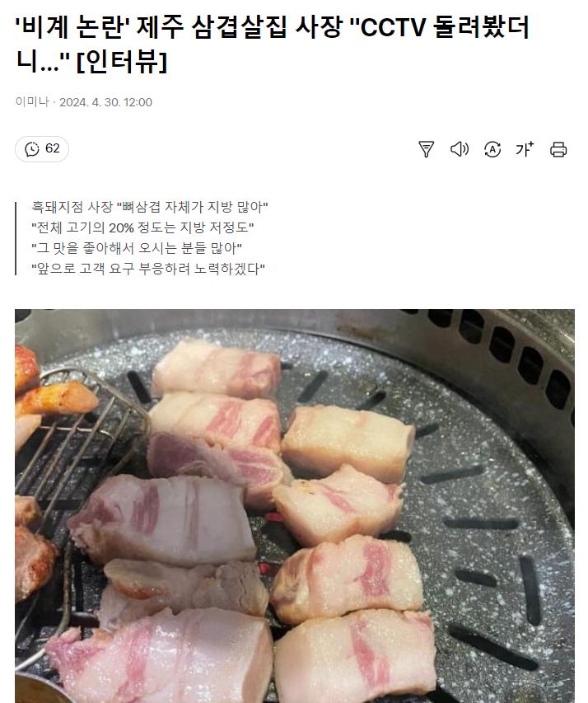Adjust text size via 가+ icon
The image size is (588, 703).
[525, 149]
